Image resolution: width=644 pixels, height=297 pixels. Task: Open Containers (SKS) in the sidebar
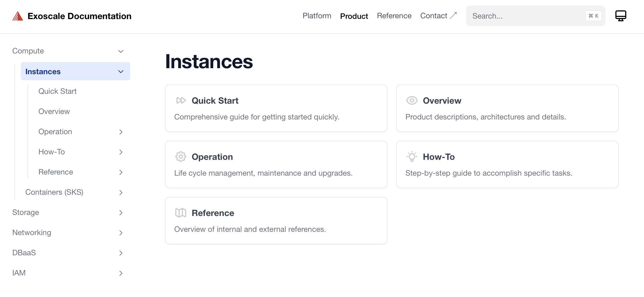pyautogui.click(x=54, y=192)
